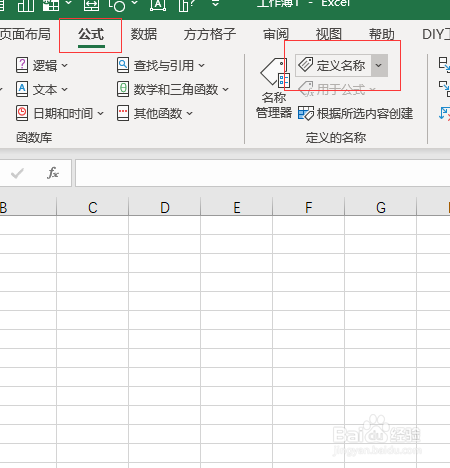The width and height of the screenshot is (450, 468).
Task: Switch to the 数据 tab
Action: (x=144, y=35)
